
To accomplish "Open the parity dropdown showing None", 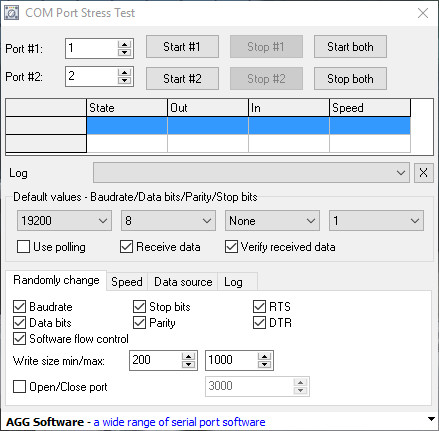I will [x=272, y=221].
